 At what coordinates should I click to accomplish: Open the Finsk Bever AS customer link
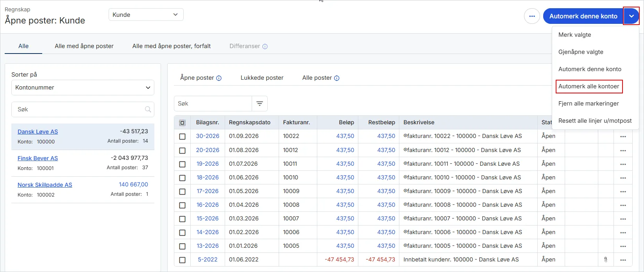click(38, 158)
